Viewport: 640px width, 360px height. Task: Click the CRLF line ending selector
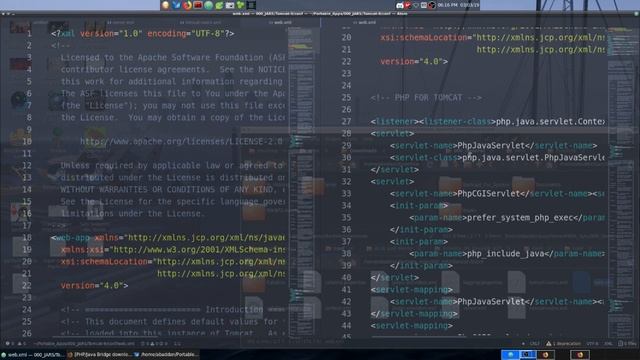pyautogui.click(x=534, y=344)
